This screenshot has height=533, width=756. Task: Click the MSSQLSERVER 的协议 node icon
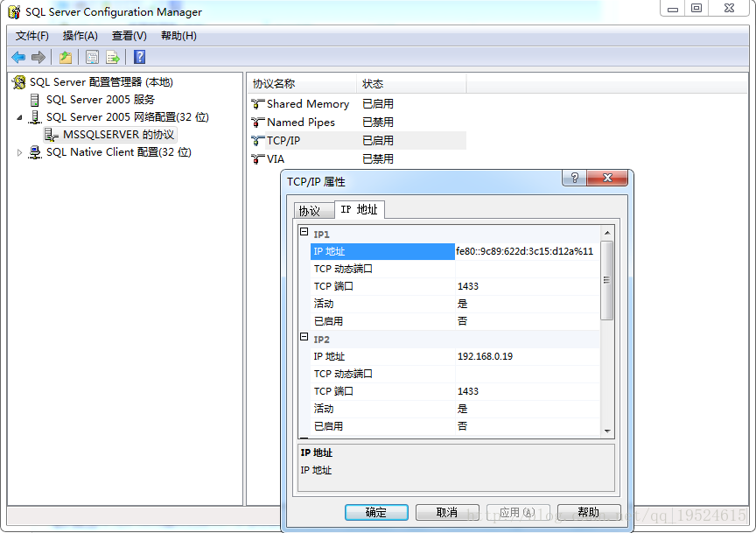(51, 135)
